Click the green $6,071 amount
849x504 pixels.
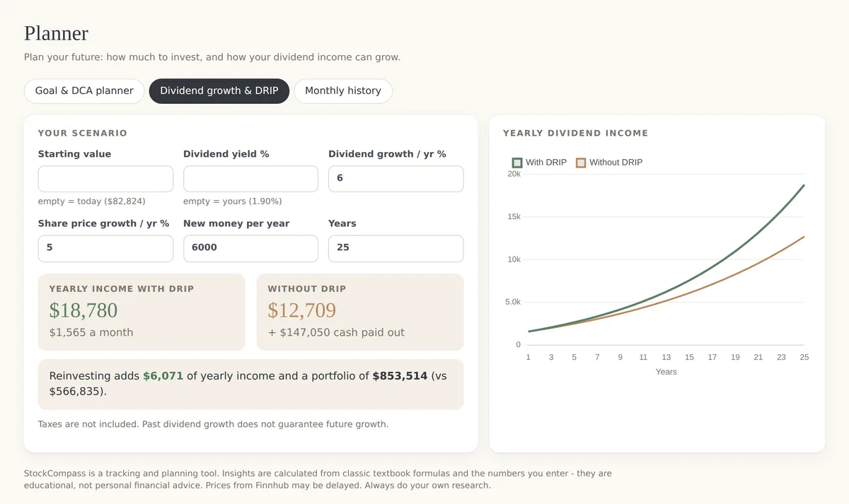point(164,376)
